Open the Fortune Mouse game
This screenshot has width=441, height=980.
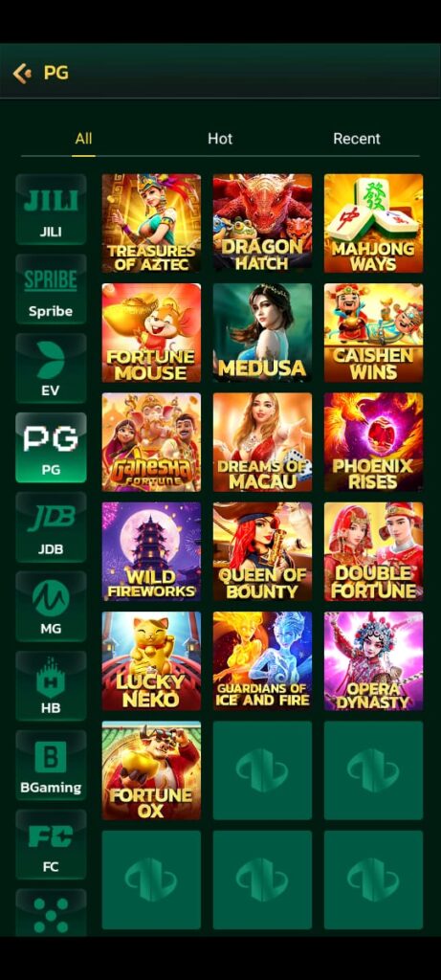tap(151, 332)
